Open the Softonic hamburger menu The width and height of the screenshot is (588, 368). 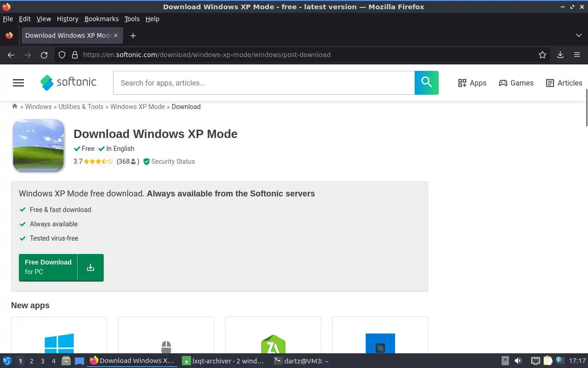[18, 83]
